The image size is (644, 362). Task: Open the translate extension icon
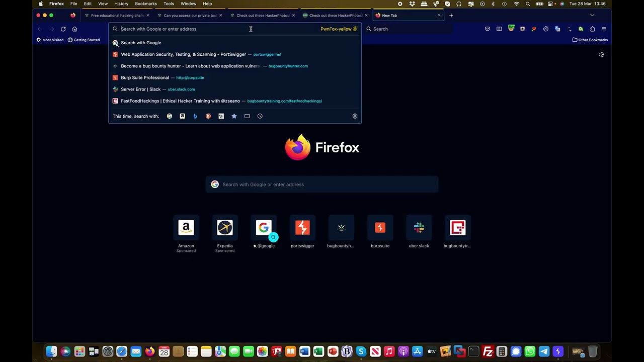tap(557, 29)
